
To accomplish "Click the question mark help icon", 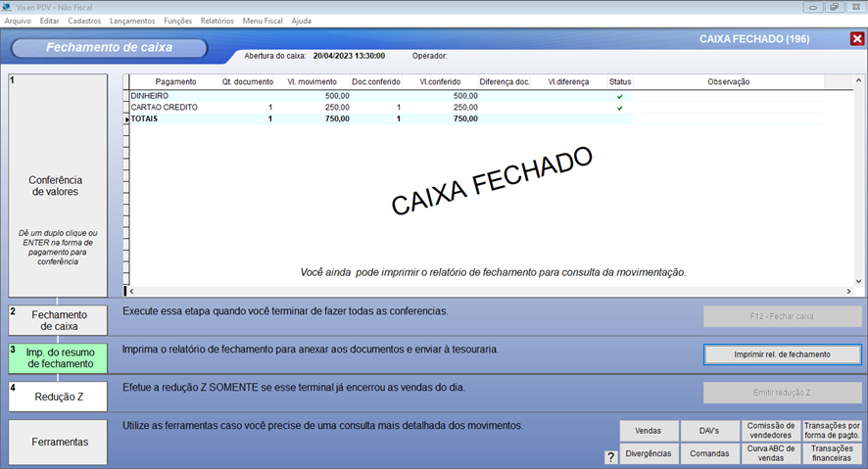I will click(x=610, y=457).
